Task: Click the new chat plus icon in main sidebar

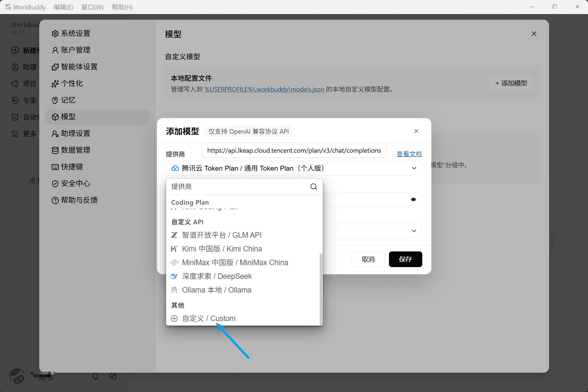Action: click(15, 50)
